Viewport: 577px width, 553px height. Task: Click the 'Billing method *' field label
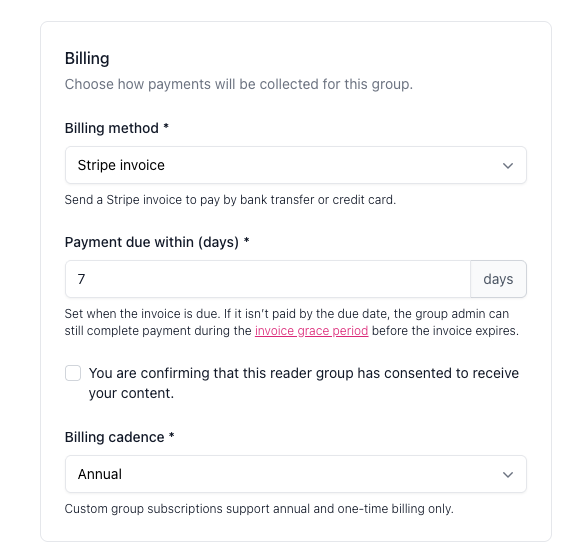117,128
